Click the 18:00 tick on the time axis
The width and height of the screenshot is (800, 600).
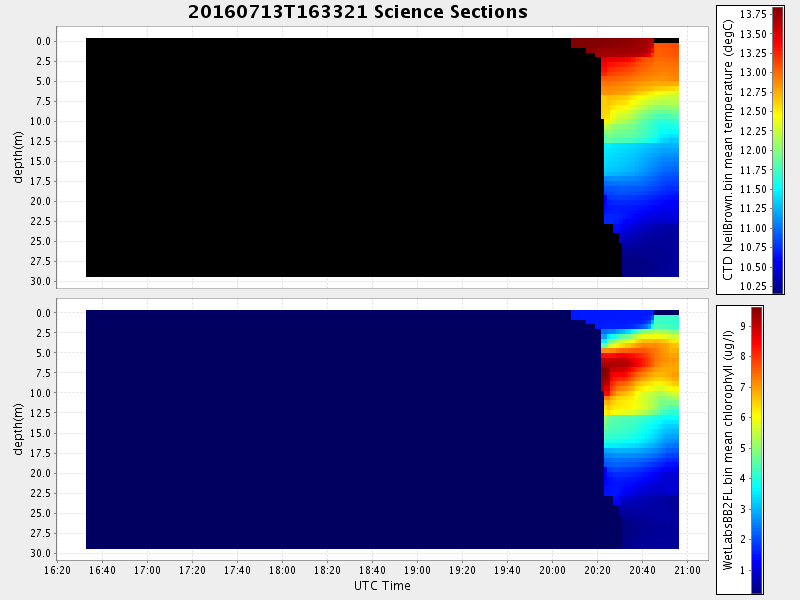pyautogui.click(x=282, y=570)
